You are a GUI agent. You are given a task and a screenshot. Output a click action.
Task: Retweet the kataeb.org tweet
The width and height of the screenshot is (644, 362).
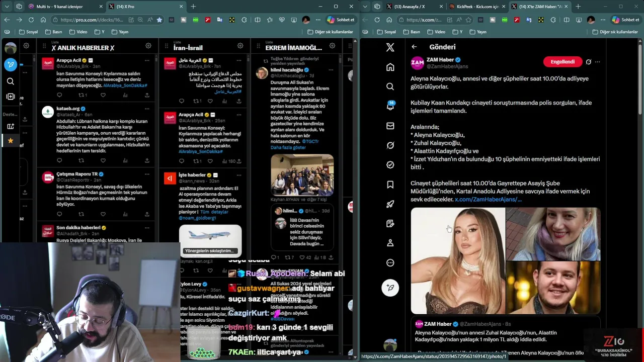click(x=81, y=161)
